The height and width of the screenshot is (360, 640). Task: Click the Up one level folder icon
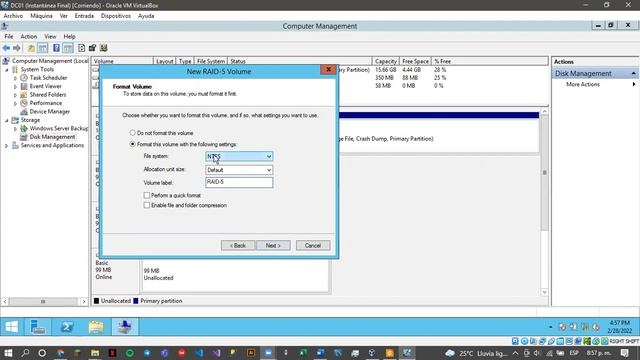tap(31, 48)
